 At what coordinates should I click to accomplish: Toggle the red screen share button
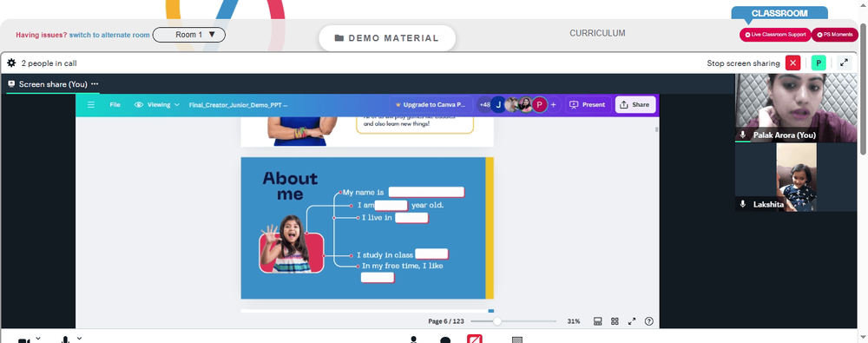[475, 340]
